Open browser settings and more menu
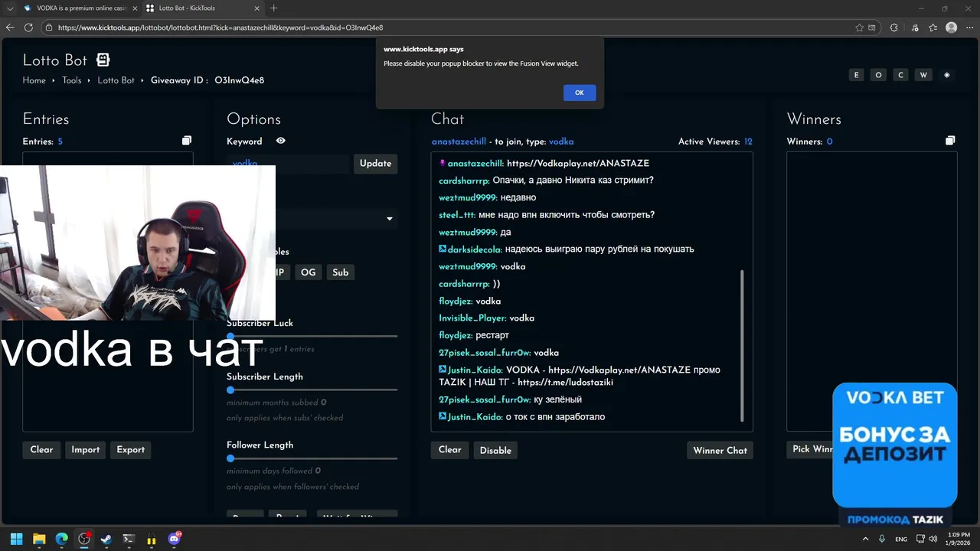This screenshot has height=551, width=980. [x=969, y=28]
